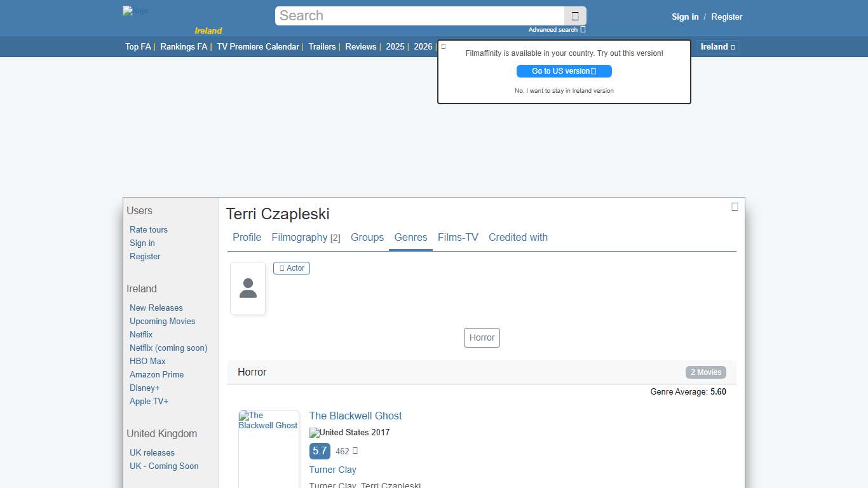Screen dimensions: 868x488
Task: Open Advanced search options
Action: coord(556,30)
